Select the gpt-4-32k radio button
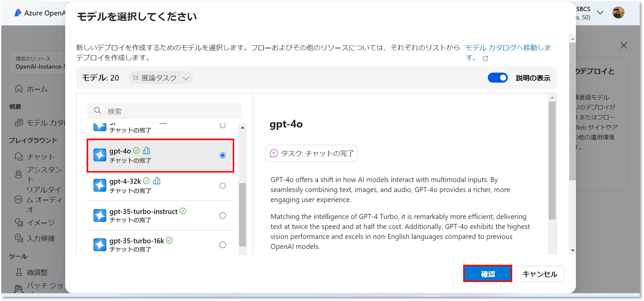644x301 pixels. click(222, 185)
